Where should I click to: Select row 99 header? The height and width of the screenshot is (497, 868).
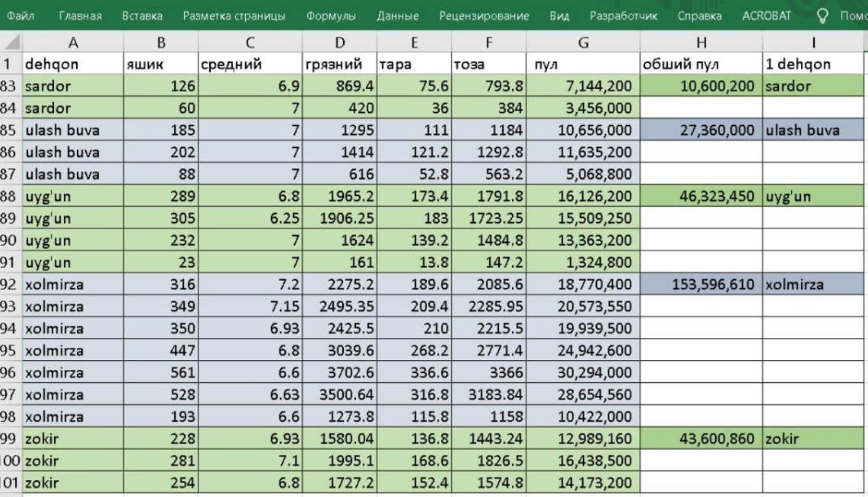(x=11, y=438)
